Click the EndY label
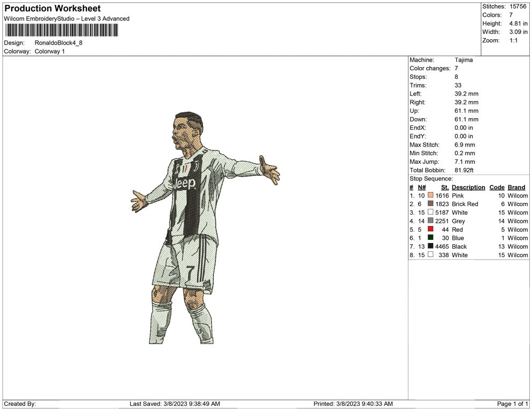 pyautogui.click(x=418, y=136)
